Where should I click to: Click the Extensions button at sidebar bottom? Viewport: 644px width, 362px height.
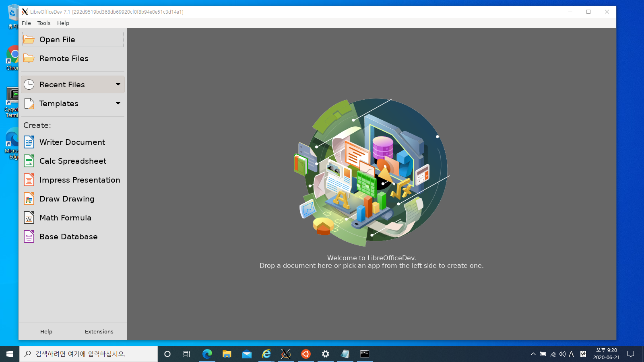coord(99,331)
